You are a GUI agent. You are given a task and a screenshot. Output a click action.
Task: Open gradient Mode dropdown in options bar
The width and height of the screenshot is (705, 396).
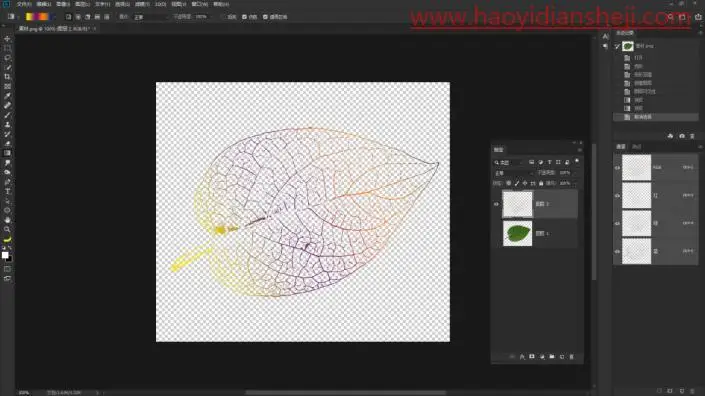(x=150, y=17)
